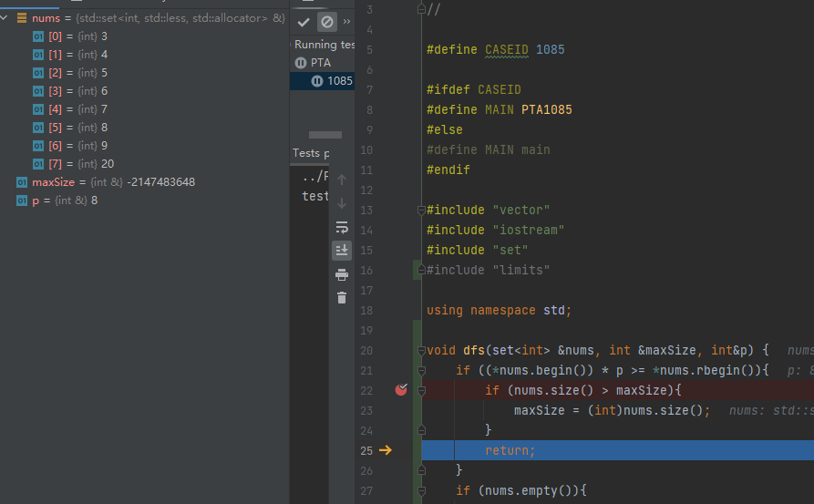Select variable entry [0] = 3

point(144,36)
